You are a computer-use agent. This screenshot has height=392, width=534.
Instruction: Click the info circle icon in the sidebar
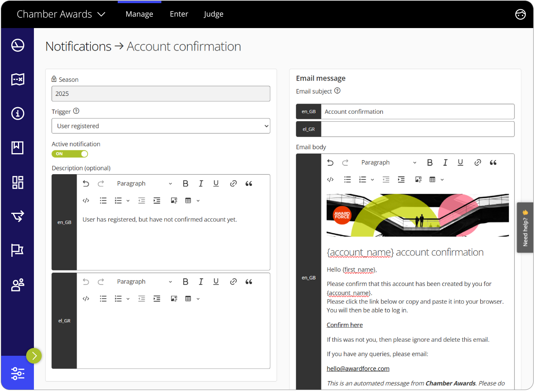(x=18, y=113)
